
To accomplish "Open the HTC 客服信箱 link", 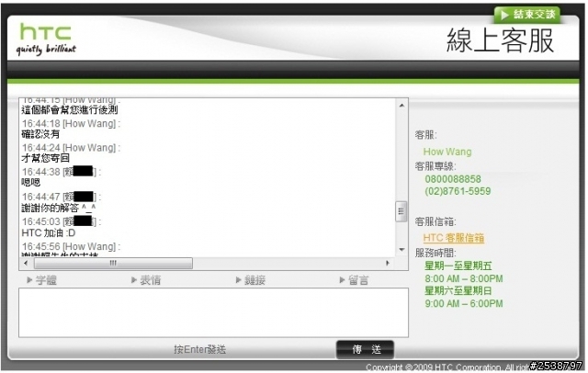I will [453, 238].
